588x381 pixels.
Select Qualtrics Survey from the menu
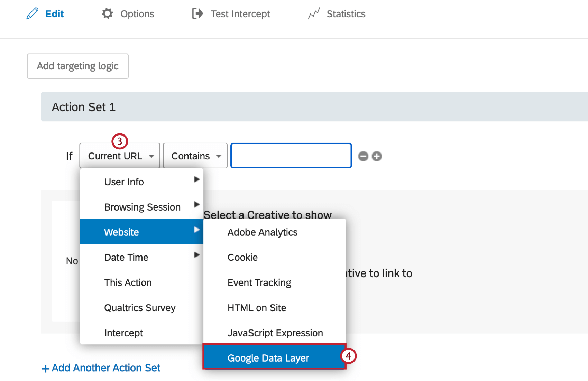point(140,308)
